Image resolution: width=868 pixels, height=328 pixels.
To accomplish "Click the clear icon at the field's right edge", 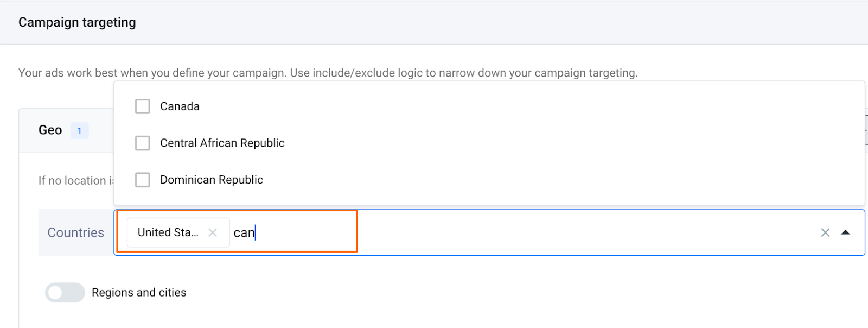I will [x=825, y=232].
